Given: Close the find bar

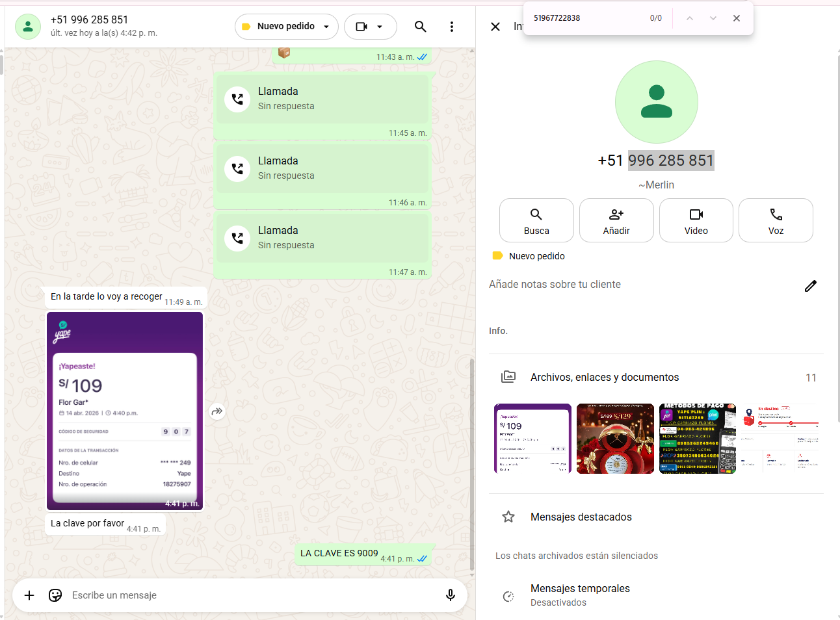Looking at the screenshot, I should coord(737,18).
